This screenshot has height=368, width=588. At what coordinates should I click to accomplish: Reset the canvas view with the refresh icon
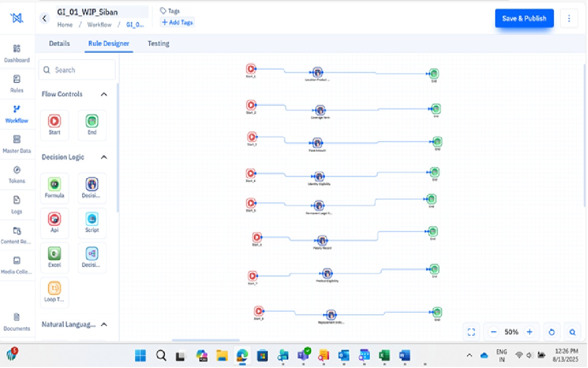click(x=552, y=332)
